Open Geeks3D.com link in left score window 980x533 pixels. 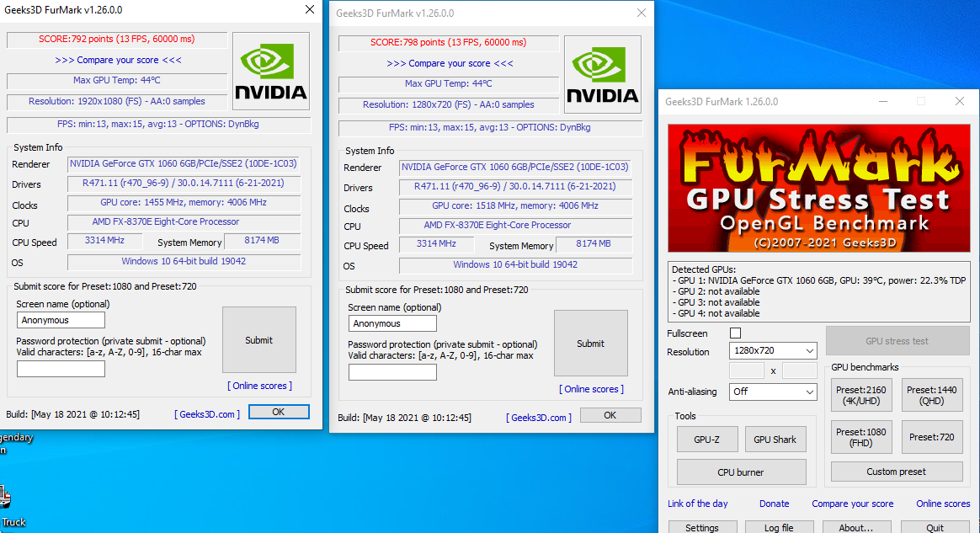point(207,414)
